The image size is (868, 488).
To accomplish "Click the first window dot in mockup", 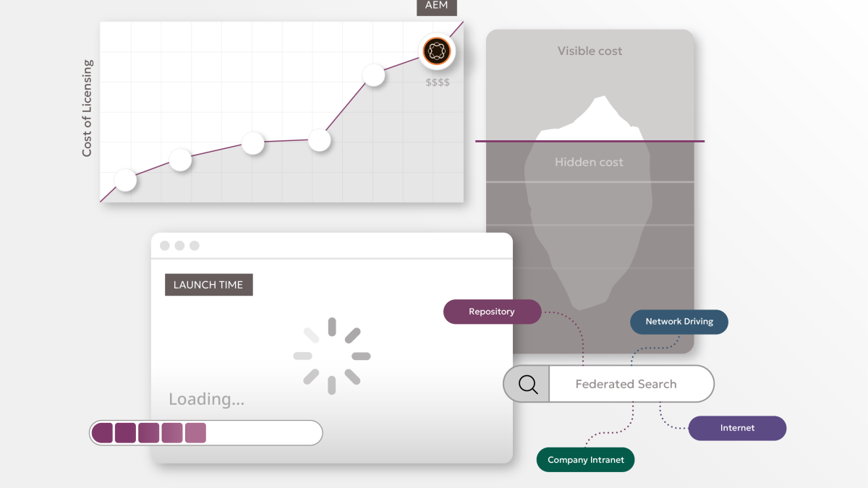I will point(165,246).
